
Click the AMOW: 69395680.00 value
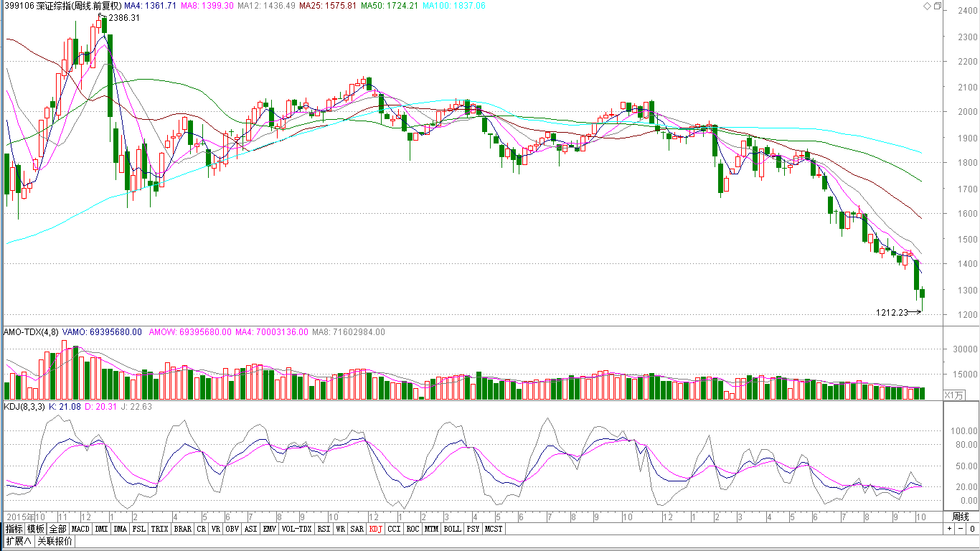(190, 332)
